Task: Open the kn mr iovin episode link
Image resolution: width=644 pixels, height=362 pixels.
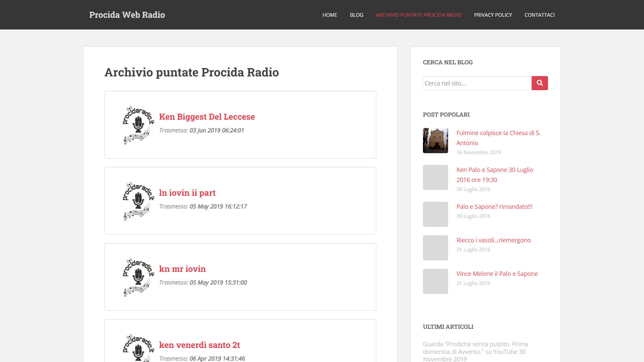Action: coord(182,269)
